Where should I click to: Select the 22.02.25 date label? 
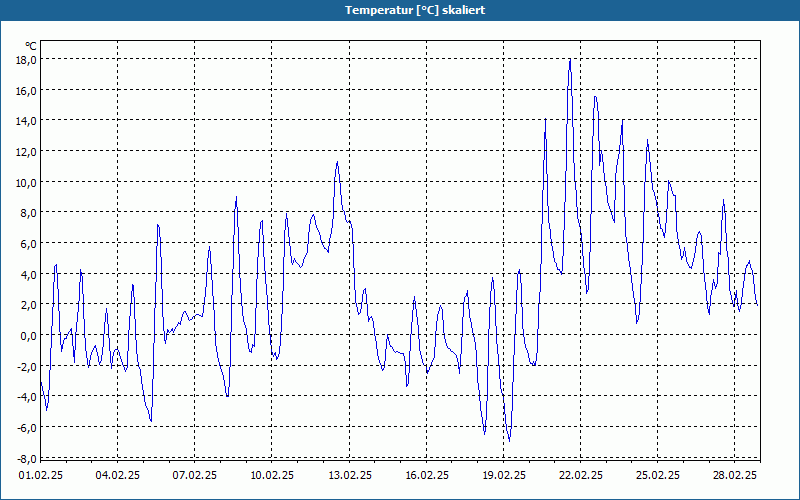581,475
